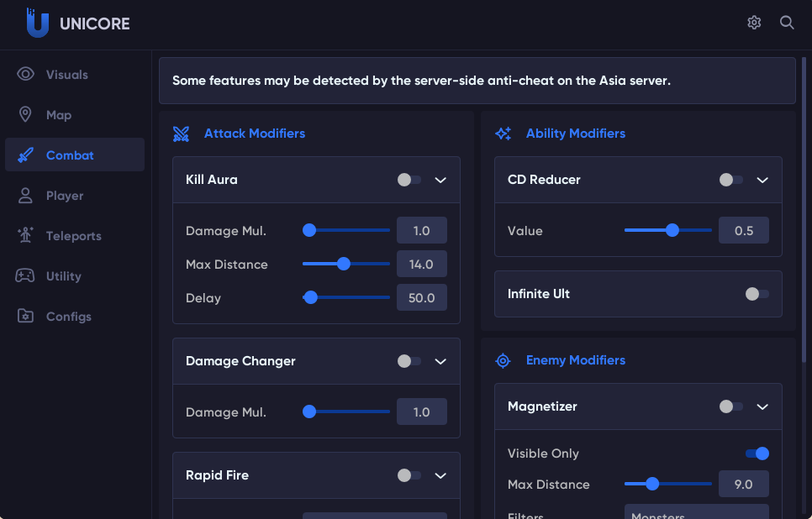This screenshot has height=519, width=812.
Task: Toggle the Rapid Fire switch
Action: (x=409, y=475)
